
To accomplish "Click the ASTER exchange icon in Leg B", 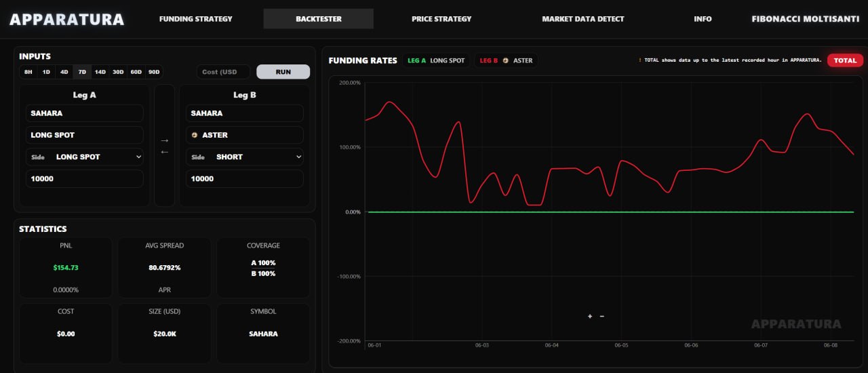I will click(x=195, y=135).
